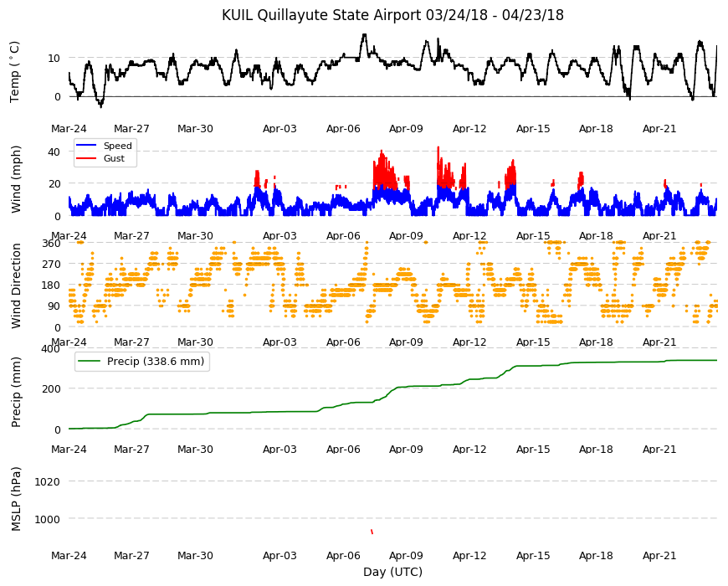
Task: Click the Temp (°C) axis label
Action: pyautogui.click(x=15, y=72)
